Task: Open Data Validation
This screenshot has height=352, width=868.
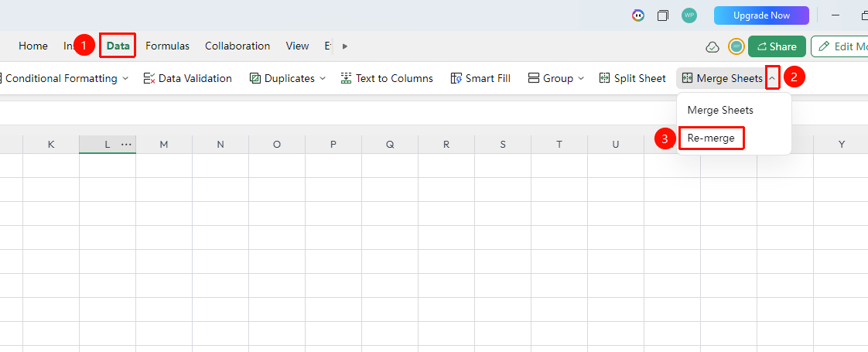Action: click(x=188, y=79)
